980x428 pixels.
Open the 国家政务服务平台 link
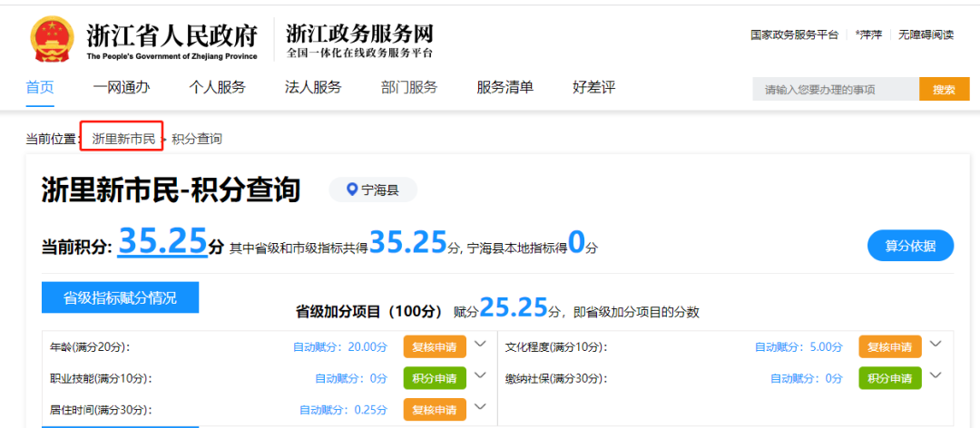[794, 35]
